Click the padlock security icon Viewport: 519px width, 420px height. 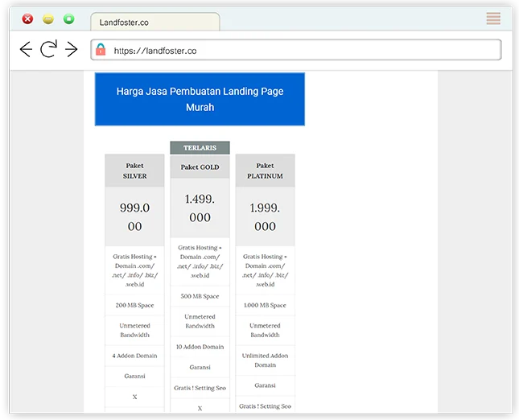(101, 50)
